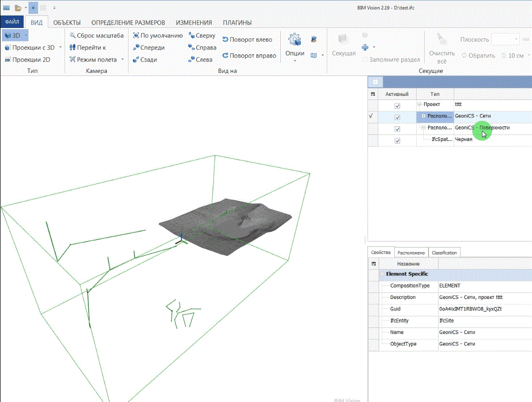Open the Плоскость combo box
The image size is (532, 402).
pyautogui.click(x=505, y=39)
